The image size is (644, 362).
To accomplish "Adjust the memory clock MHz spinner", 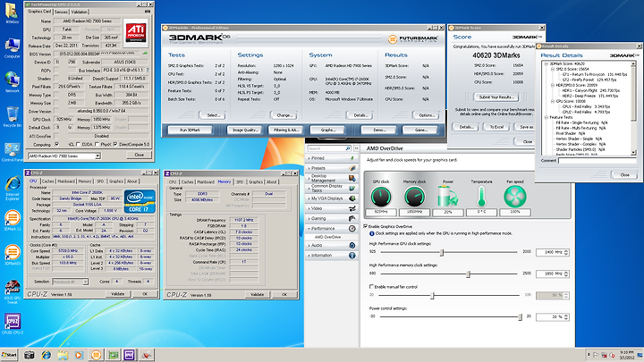I will [x=566, y=274].
